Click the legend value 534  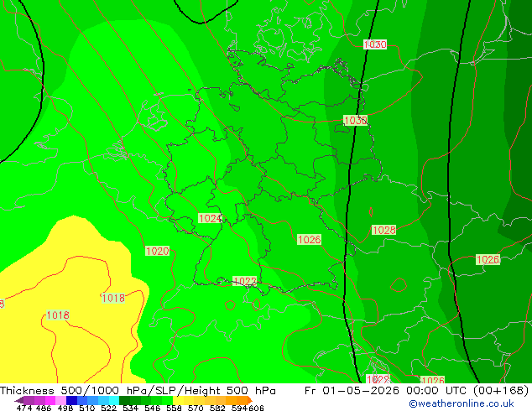pyautogui.click(x=130, y=408)
